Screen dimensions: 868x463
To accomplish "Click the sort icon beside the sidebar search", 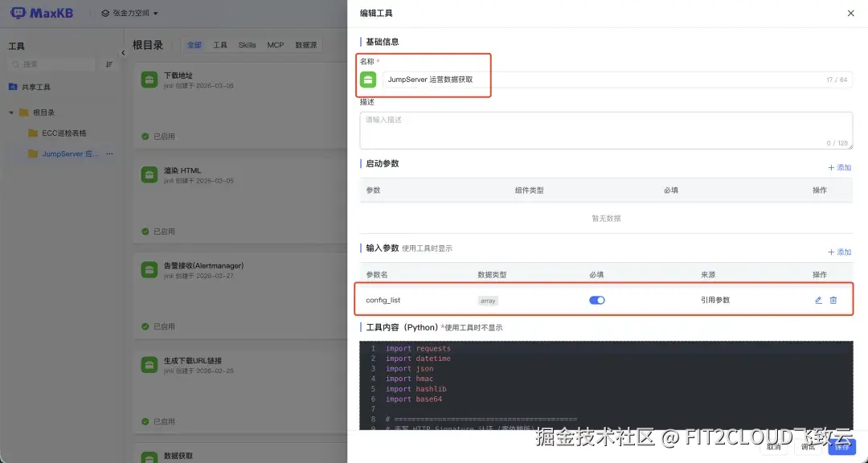I will 109,64.
